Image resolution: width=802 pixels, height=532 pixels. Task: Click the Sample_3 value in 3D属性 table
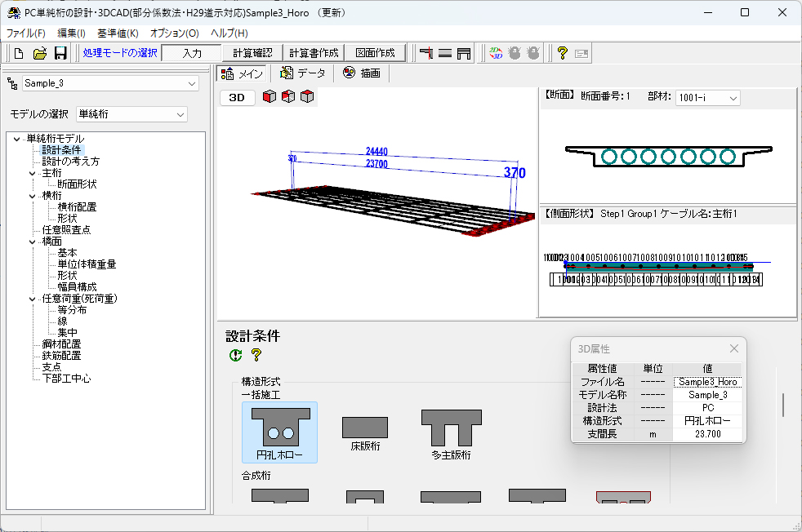click(707, 395)
